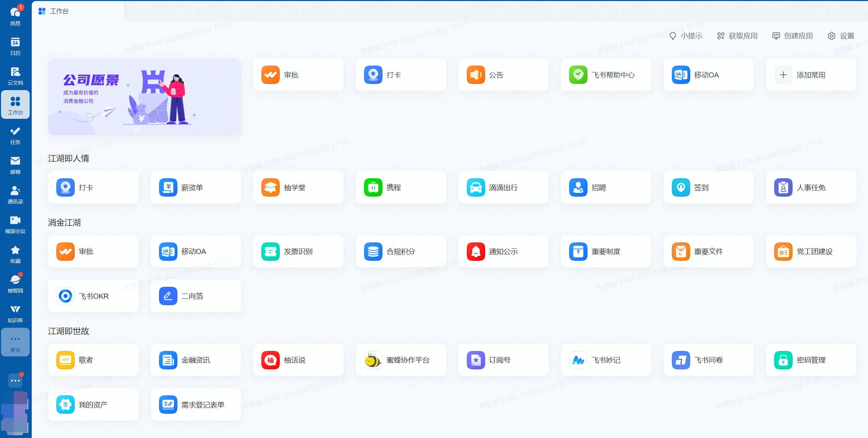Open 云文档 cloud docs sidebar icon
868x438 pixels.
(15, 76)
